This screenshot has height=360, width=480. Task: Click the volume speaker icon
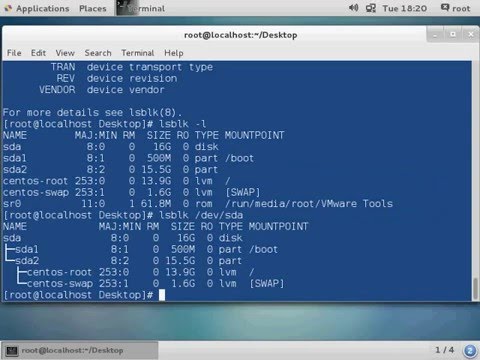353,8
